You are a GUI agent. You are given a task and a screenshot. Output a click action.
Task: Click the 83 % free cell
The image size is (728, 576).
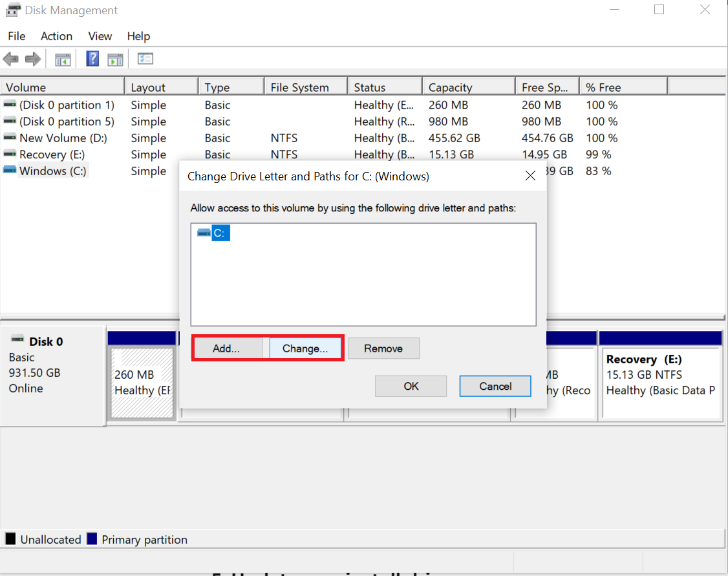[598, 171]
